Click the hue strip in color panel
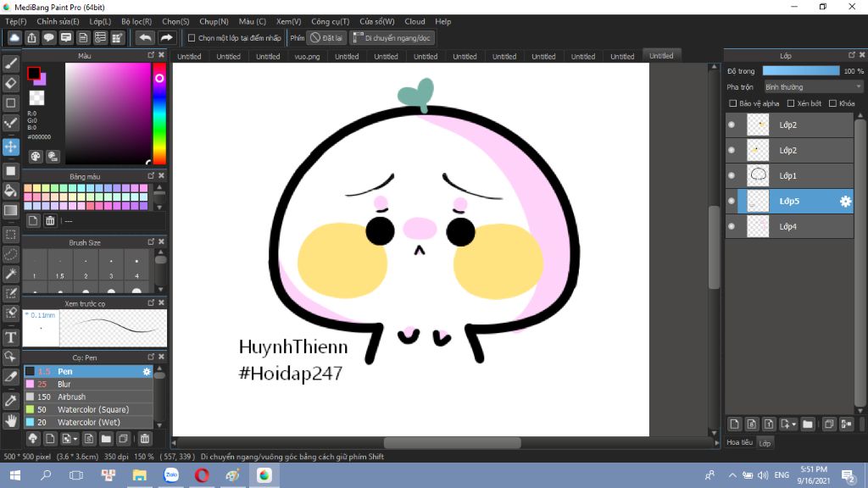Viewport: 868px width, 488px height. point(159,114)
